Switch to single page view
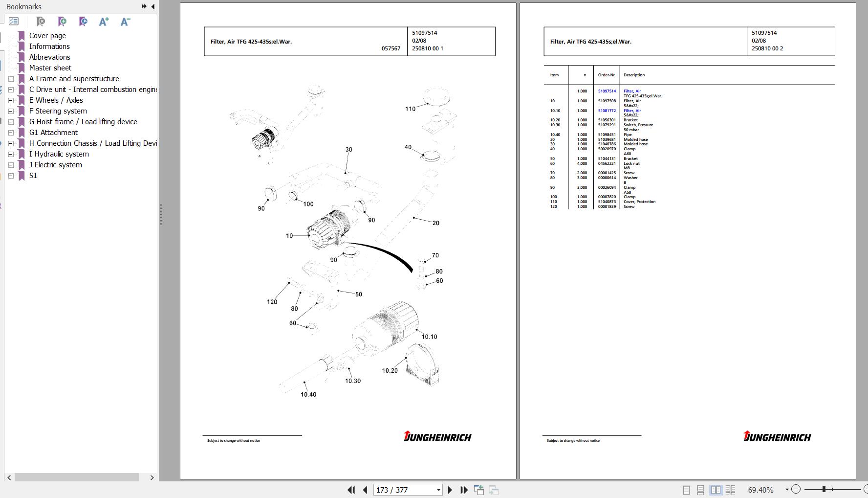The image size is (868, 498). tap(686, 490)
